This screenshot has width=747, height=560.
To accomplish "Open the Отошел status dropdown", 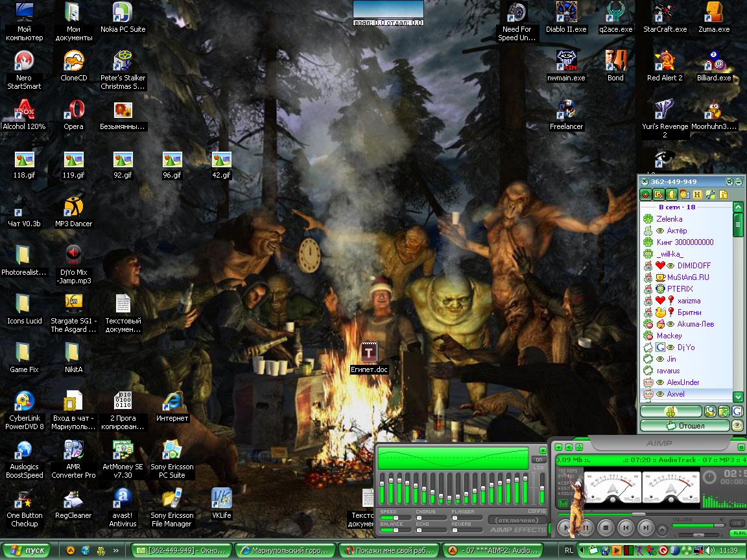I will coord(684,426).
